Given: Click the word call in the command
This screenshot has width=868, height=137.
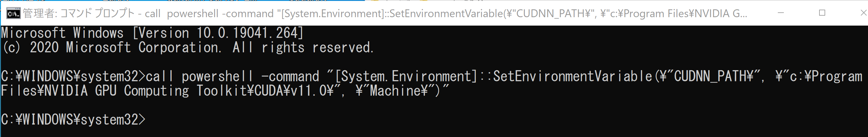Looking at the screenshot, I should tap(159, 76).
